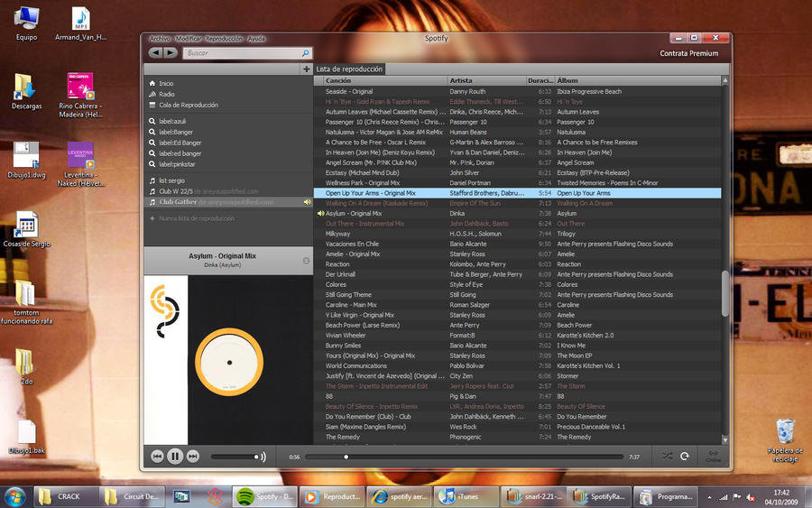Image resolution: width=812 pixels, height=508 pixels.
Task: Select song Open Up Your Arms - Original Mix
Action: click(370, 193)
